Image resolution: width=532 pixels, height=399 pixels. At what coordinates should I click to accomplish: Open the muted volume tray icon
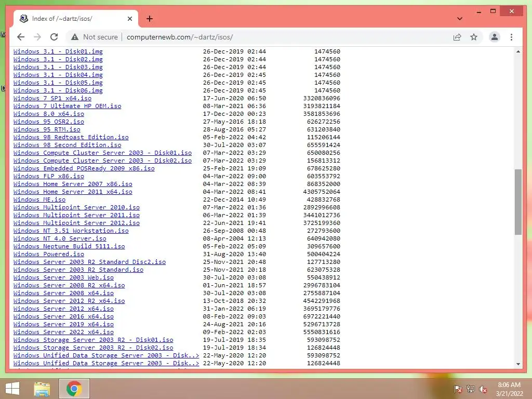coord(483,389)
